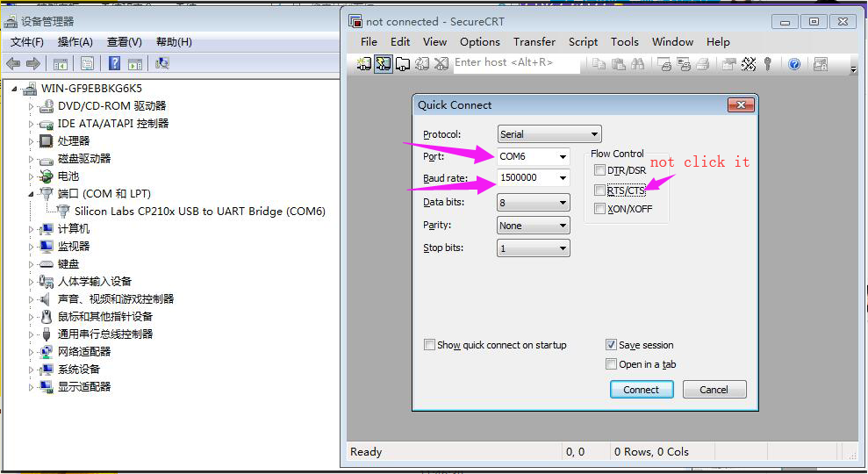
Task: Click the Find binoculars toolbar icon
Action: click(638, 64)
